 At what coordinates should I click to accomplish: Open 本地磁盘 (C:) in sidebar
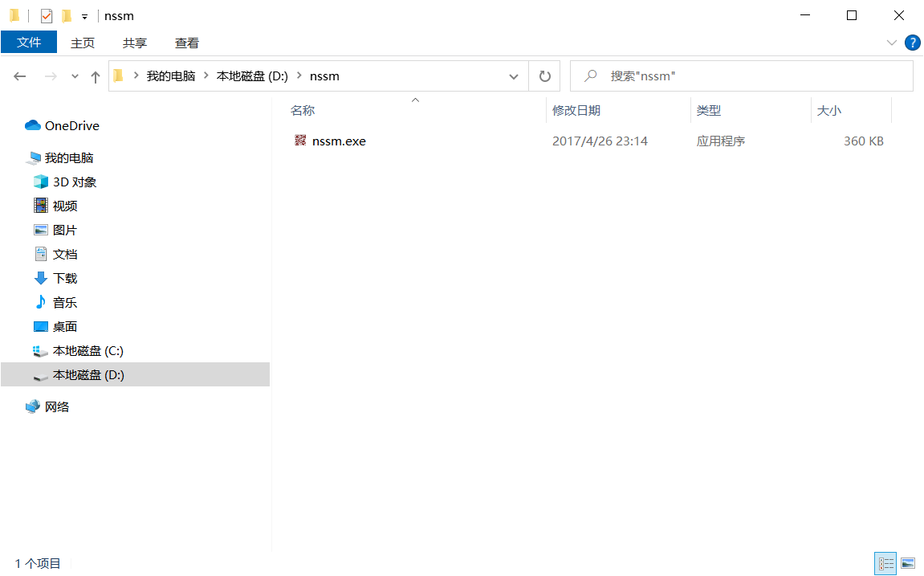[x=88, y=351]
